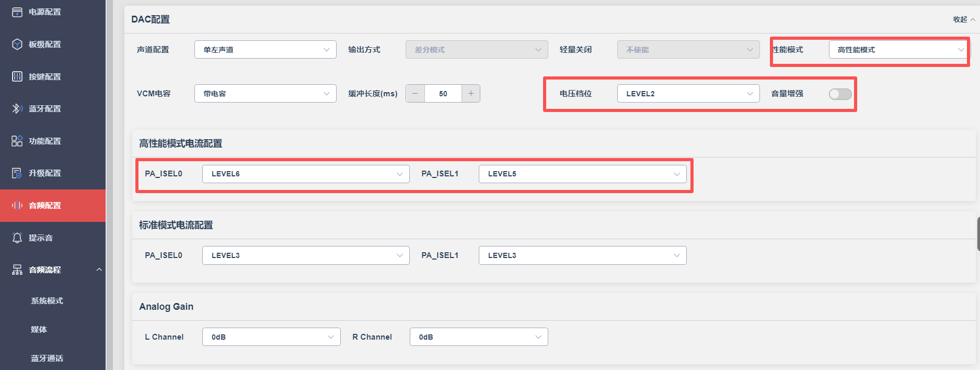The height and width of the screenshot is (370, 980).
Task: Go to 升级配置 menu item
Action: [x=53, y=173]
